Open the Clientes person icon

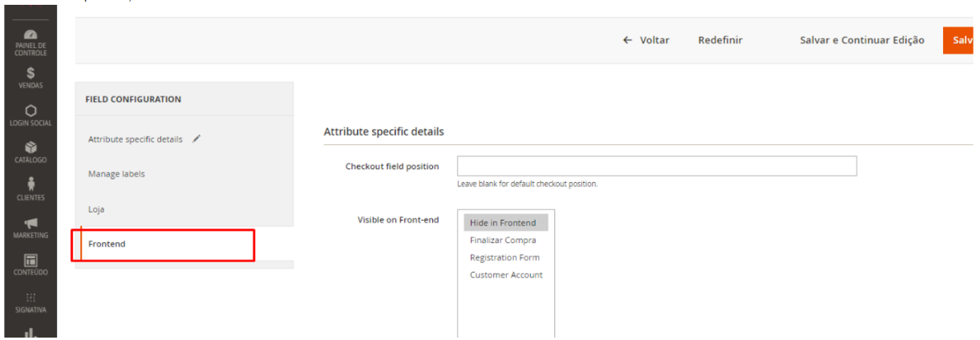point(30,183)
